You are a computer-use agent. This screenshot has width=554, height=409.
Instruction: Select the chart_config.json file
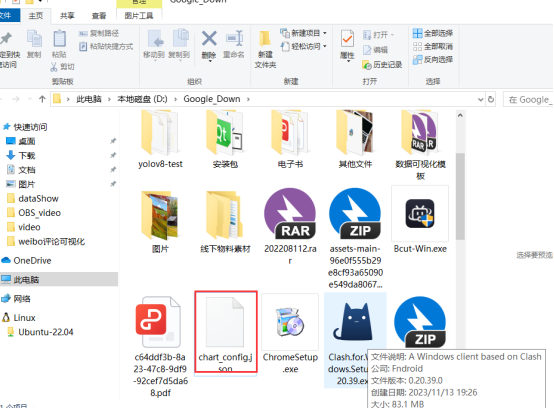tap(226, 332)
